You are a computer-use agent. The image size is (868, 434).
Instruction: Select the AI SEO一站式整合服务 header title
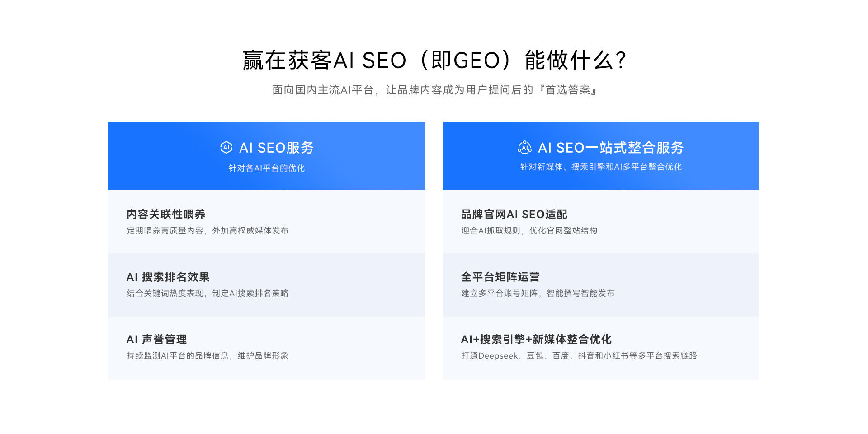pos(611,148)
